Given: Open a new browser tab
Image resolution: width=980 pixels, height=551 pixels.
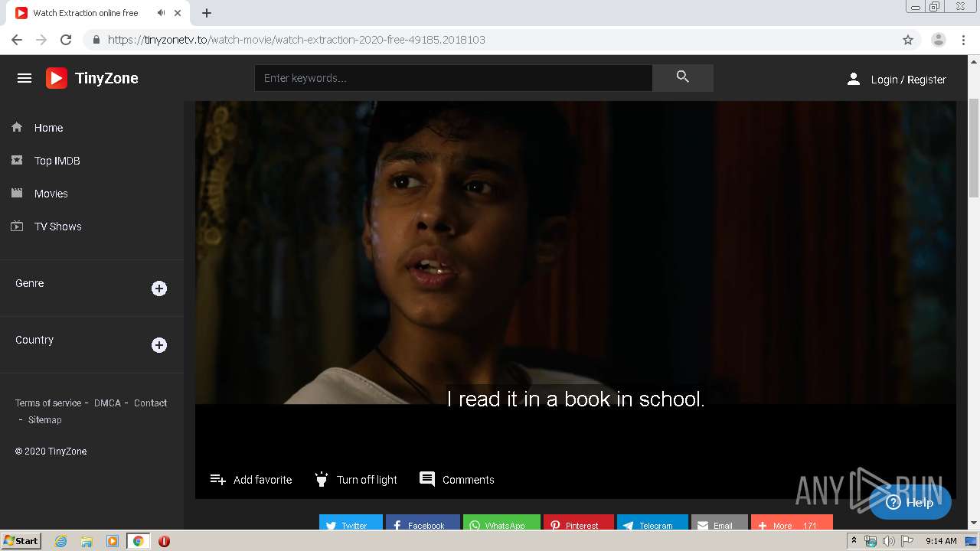Looking at the screenshot, I should (207, 13).
